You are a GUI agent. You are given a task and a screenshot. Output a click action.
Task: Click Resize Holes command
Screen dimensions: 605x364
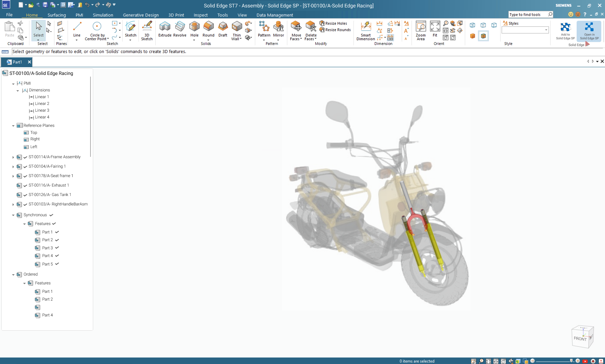point(333,23)
